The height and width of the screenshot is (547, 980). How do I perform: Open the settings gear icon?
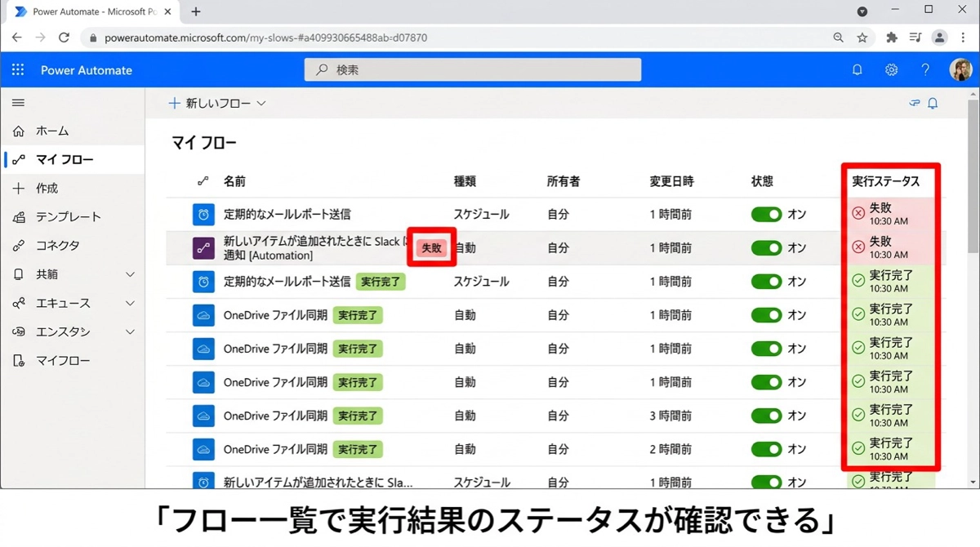(x=891, y=70)
